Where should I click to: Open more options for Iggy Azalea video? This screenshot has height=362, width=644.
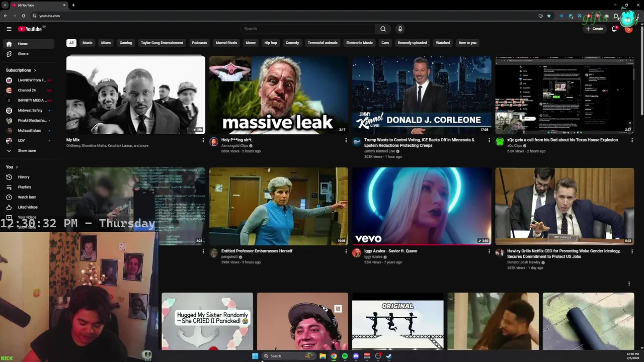[489, 251]
